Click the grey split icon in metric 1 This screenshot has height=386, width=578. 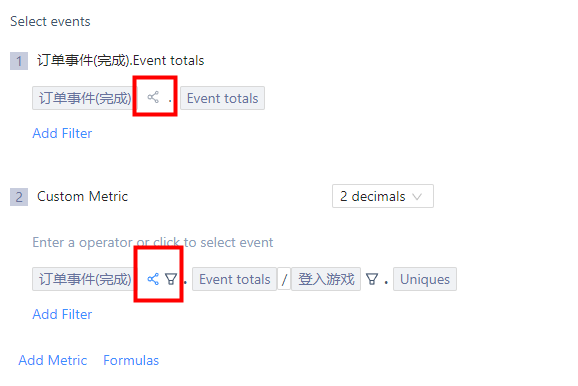pos(153,97)
